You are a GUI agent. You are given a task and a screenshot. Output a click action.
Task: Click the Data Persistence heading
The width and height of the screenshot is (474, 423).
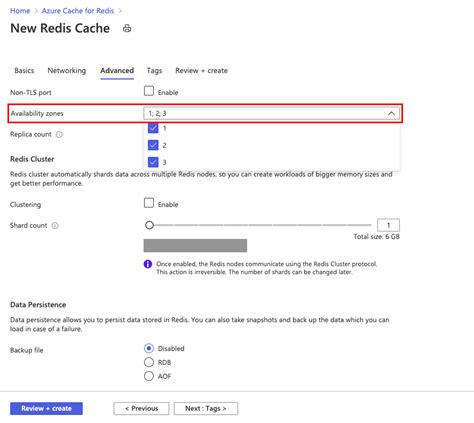coord(38,305)
